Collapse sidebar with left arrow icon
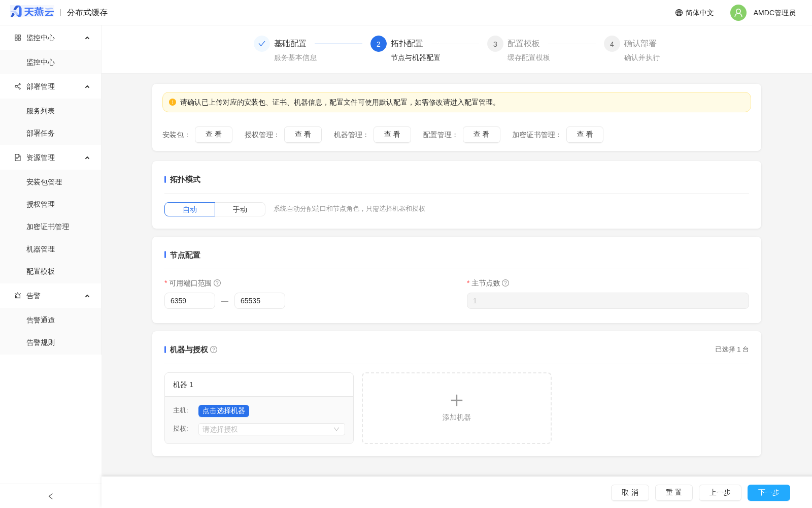 pyautogui.click(x=51, y=496)
